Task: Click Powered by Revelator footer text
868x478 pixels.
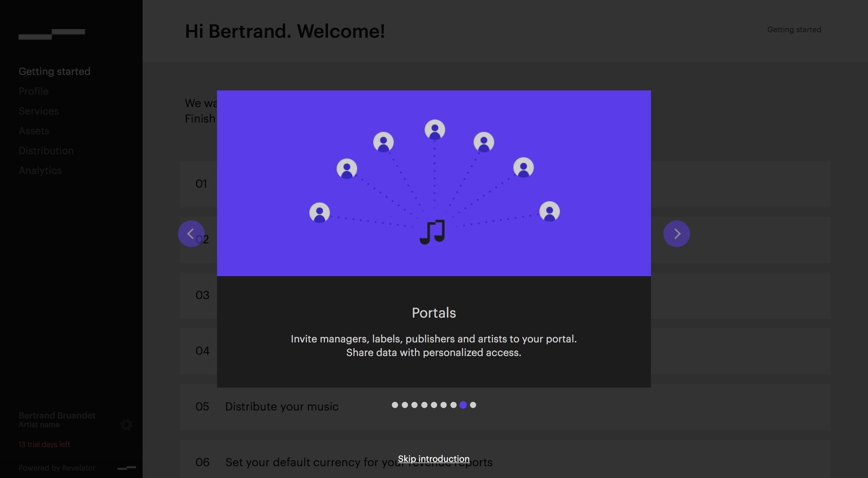Action: 57,468
